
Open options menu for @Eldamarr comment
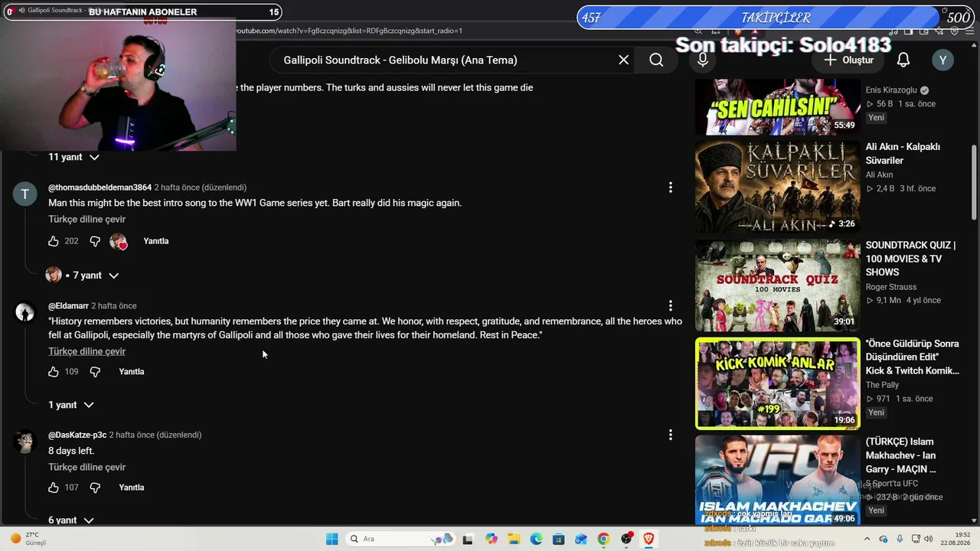point(671,306)
